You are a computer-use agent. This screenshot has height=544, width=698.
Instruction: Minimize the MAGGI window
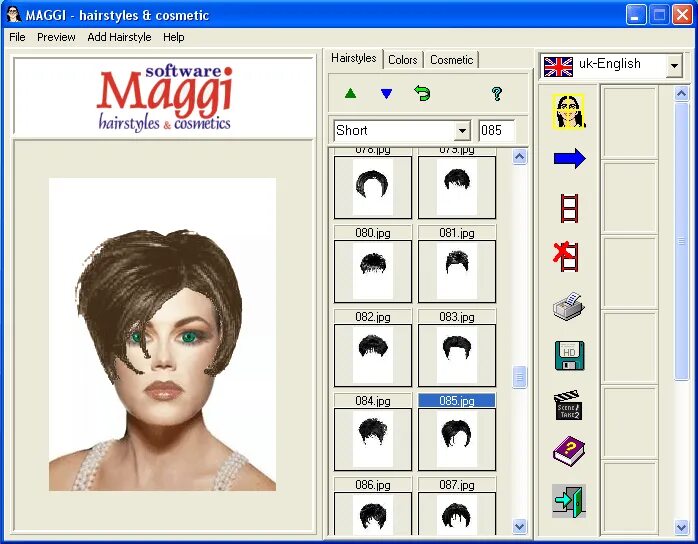[636, 15]
